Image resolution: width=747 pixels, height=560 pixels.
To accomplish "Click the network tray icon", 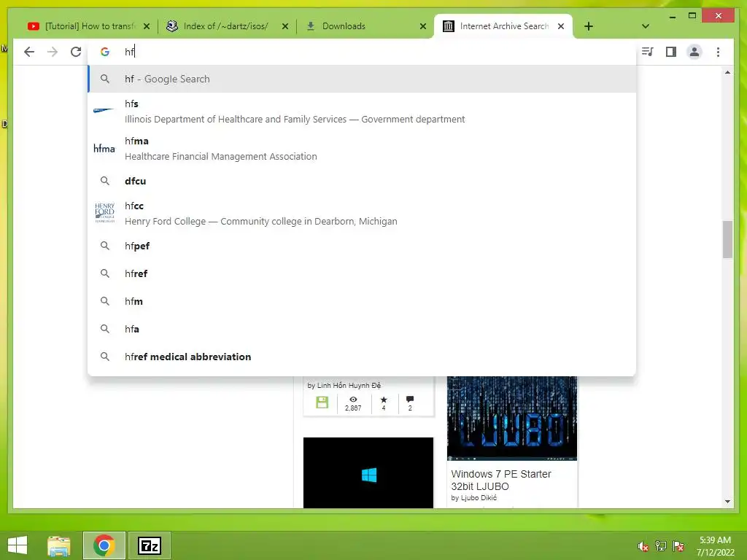I will click(x=661, y=545).
